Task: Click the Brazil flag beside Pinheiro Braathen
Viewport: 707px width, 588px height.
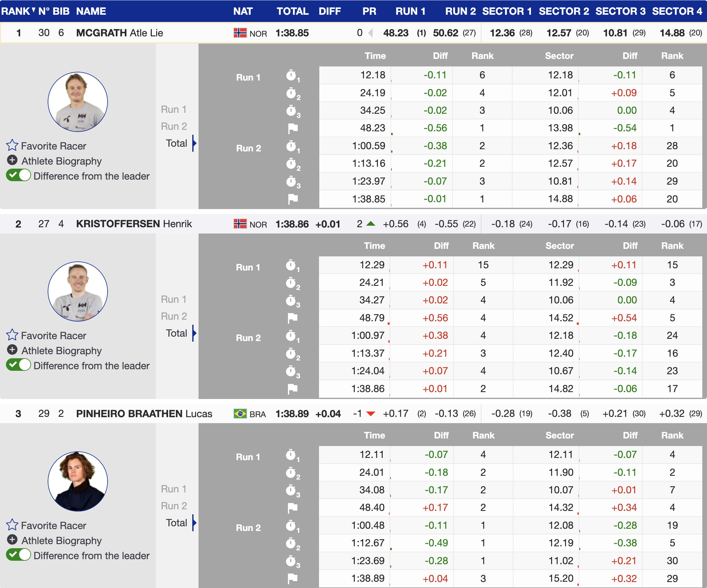Action: (240, 414)
